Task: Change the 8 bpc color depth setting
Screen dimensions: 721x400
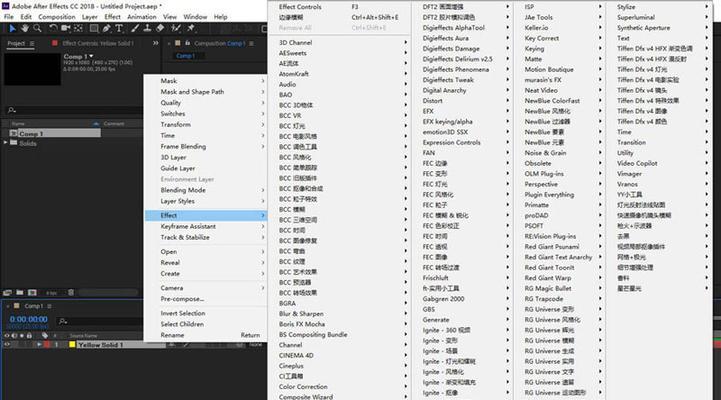Action: 51,292
